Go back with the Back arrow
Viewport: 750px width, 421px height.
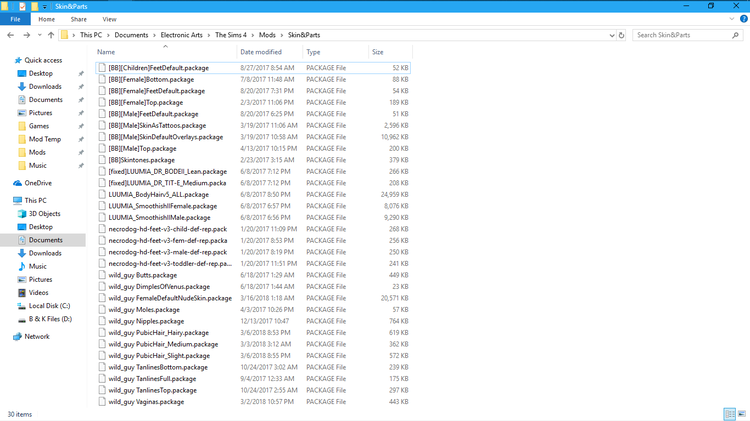(x=11, y=35)
